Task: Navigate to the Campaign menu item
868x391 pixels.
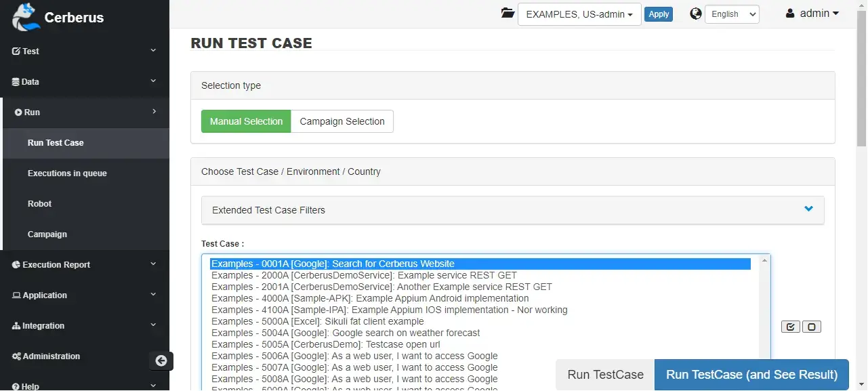Action: (x=47, y=234)
